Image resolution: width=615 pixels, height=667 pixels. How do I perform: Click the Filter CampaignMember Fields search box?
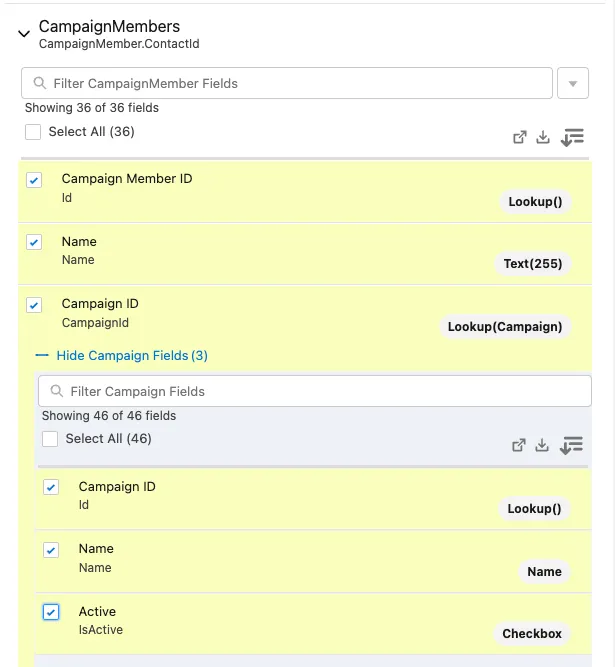tap(287, 83)
